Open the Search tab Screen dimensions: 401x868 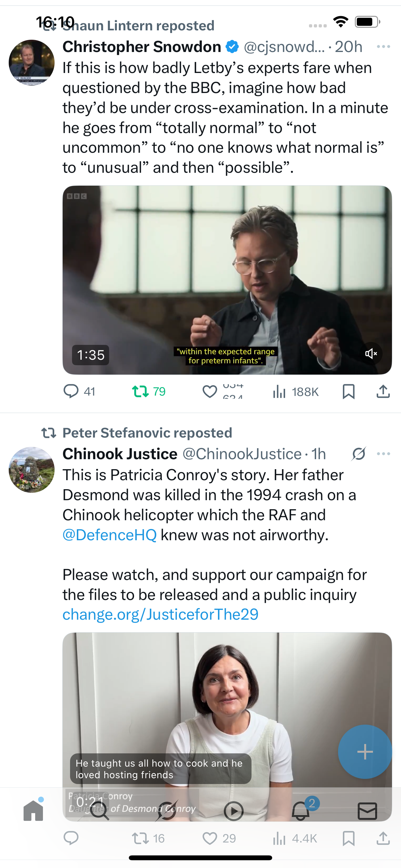pos(100,811)
